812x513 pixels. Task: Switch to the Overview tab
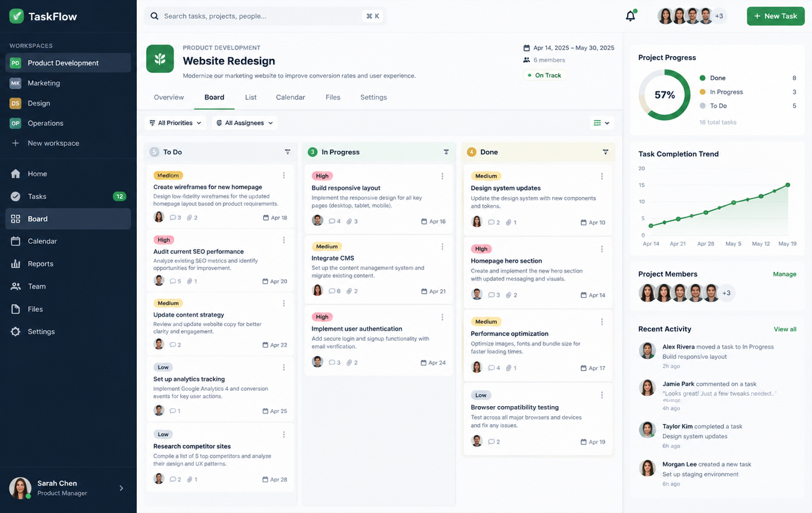pos(169,98)
